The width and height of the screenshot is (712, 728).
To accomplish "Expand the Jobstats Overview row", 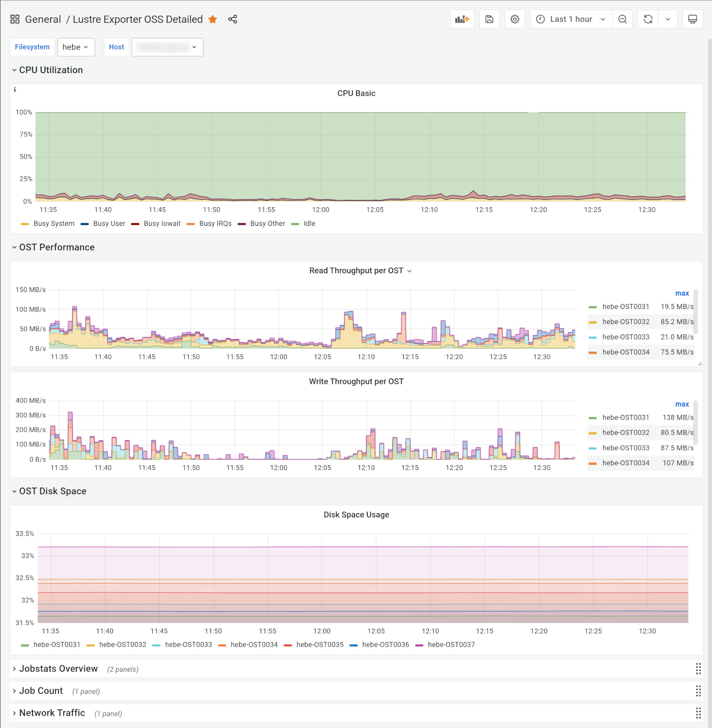I will [58, 668].
